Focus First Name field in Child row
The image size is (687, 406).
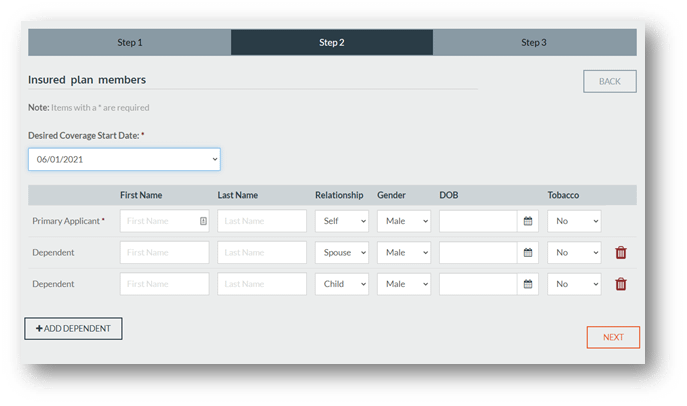(x=165, y=284)
